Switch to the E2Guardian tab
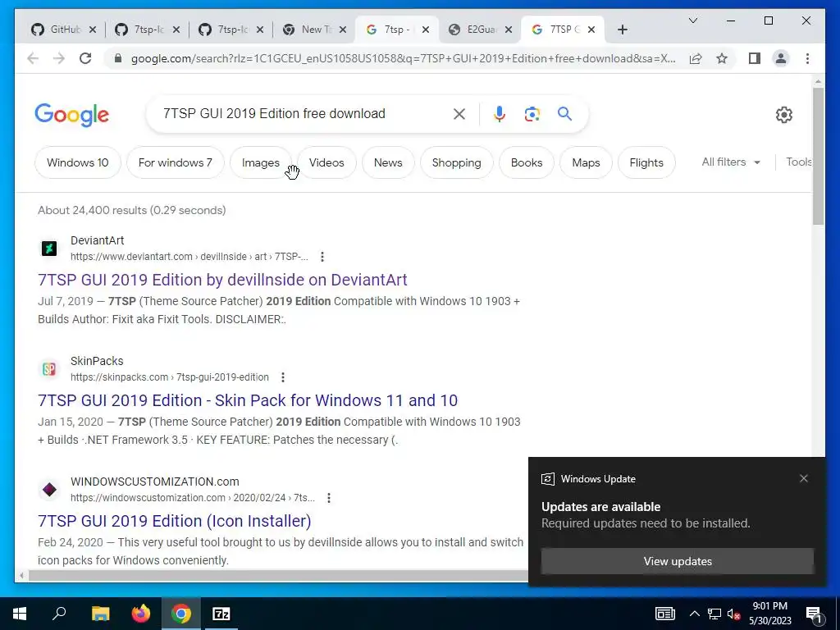 (x=481, y=30)
